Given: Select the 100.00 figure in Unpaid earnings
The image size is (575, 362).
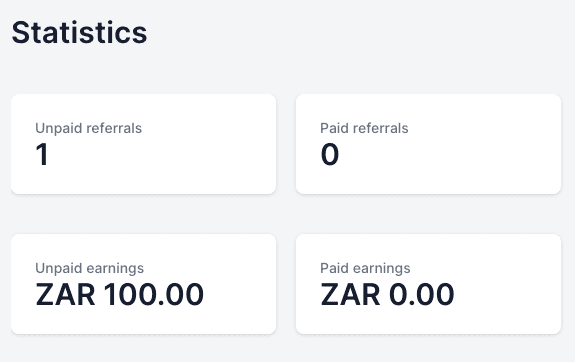Looking at the screenshot, I should pos(154,294).
